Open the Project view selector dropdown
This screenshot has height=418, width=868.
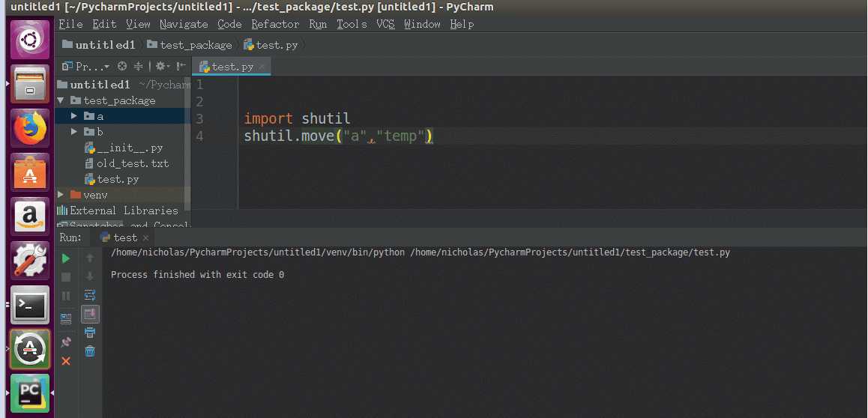[x=85, y=67]
